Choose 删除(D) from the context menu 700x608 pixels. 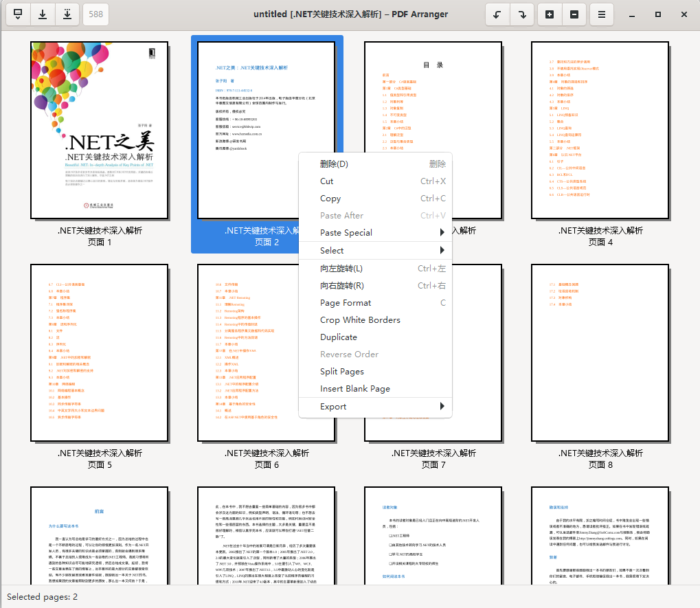coord(376,164)
